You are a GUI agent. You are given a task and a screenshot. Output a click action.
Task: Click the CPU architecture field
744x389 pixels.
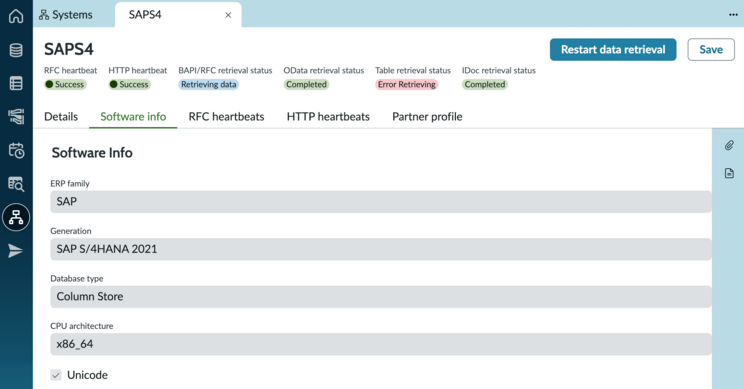[381, 344]
